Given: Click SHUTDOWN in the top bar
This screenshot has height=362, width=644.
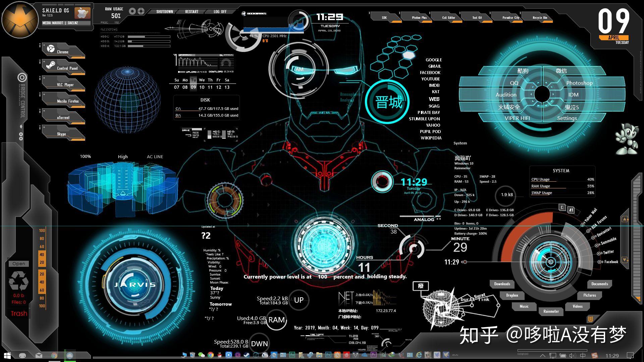Looking at the screenshot, I should click(x=165, y=11).
